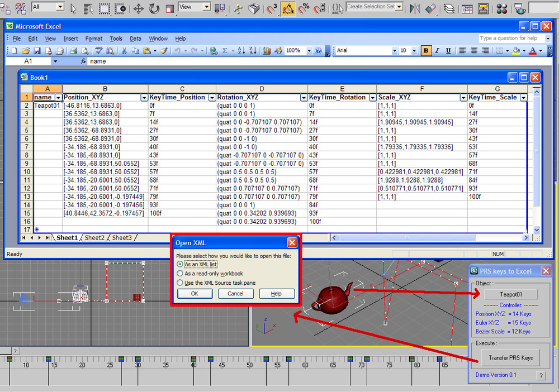This screenshot has height=392, width=559.
Task: Toggle the 3ds Max 3D Snaps button
Action: [272, 8]
